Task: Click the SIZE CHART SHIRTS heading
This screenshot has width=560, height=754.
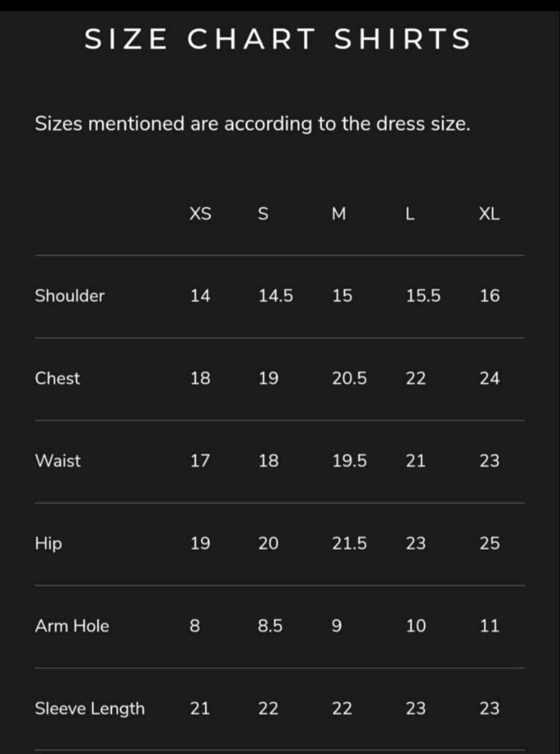Action: 277,39
